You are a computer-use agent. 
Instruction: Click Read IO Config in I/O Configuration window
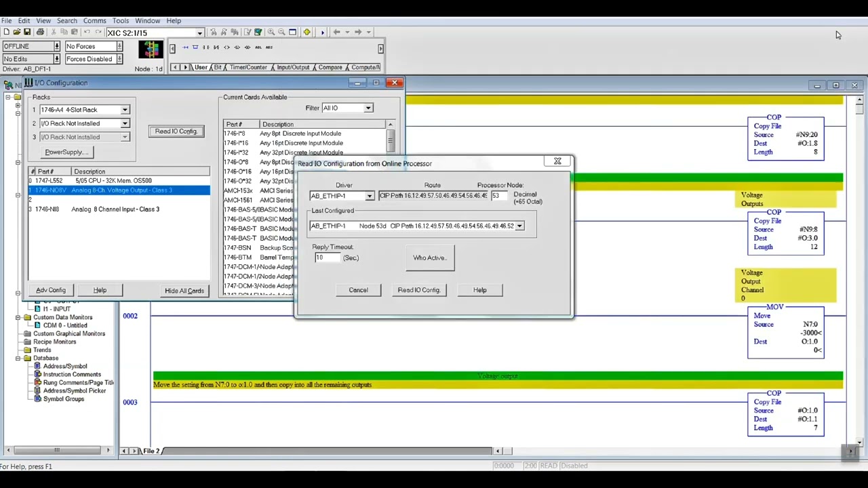[x=176, y=131]
